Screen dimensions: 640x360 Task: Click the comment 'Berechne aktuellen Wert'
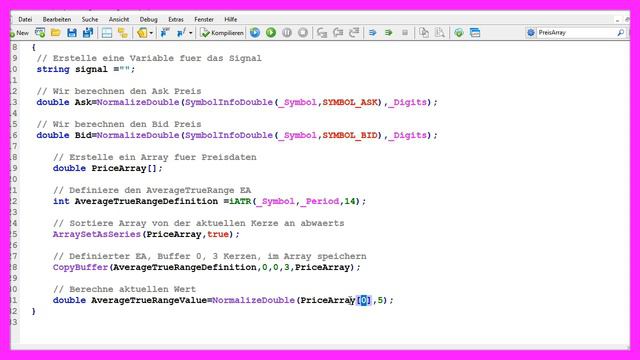124,289
